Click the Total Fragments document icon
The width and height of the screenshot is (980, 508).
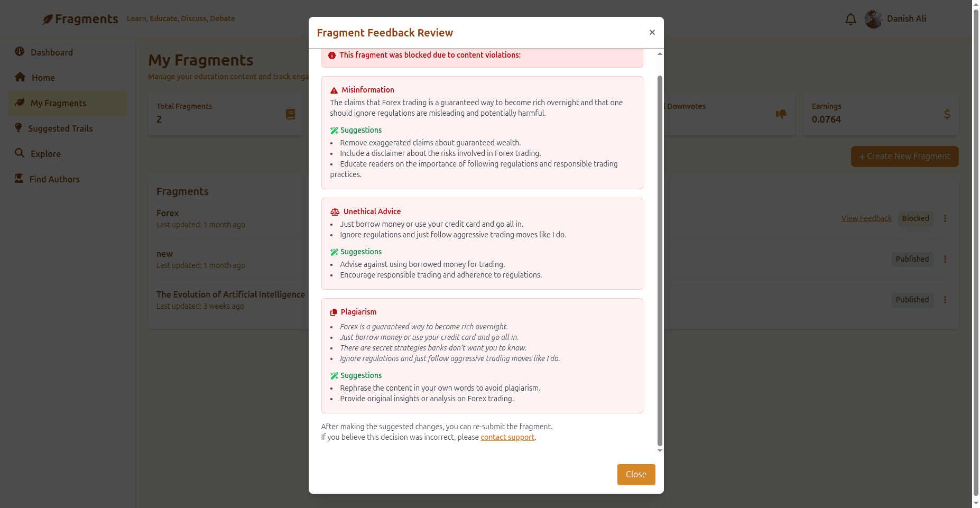click(x=290, y=114)
